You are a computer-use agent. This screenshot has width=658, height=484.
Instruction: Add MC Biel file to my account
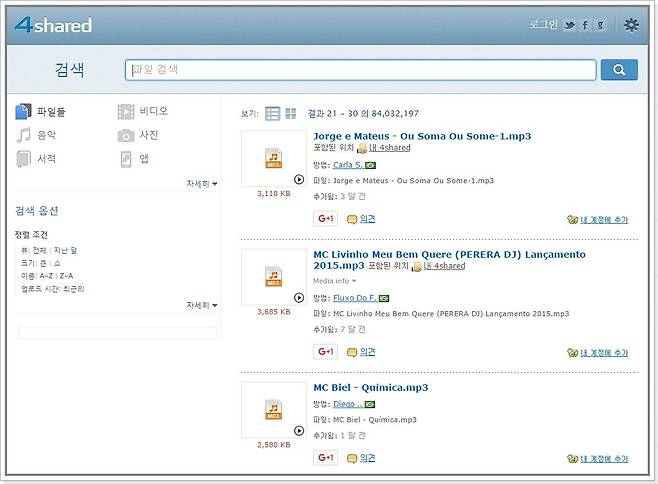(604, 459)
